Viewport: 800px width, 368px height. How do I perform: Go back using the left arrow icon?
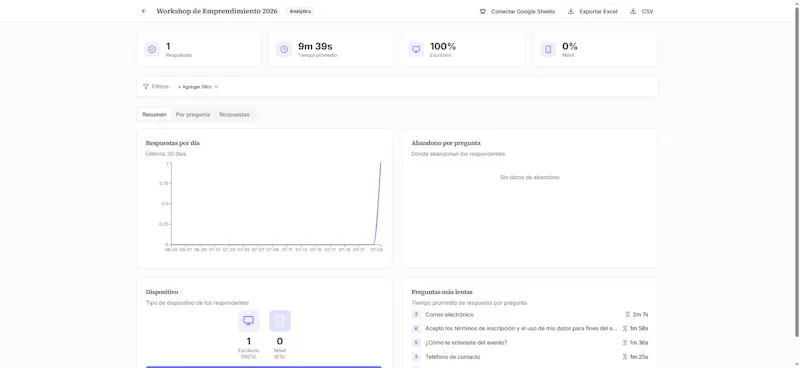[x=144, y=11]
